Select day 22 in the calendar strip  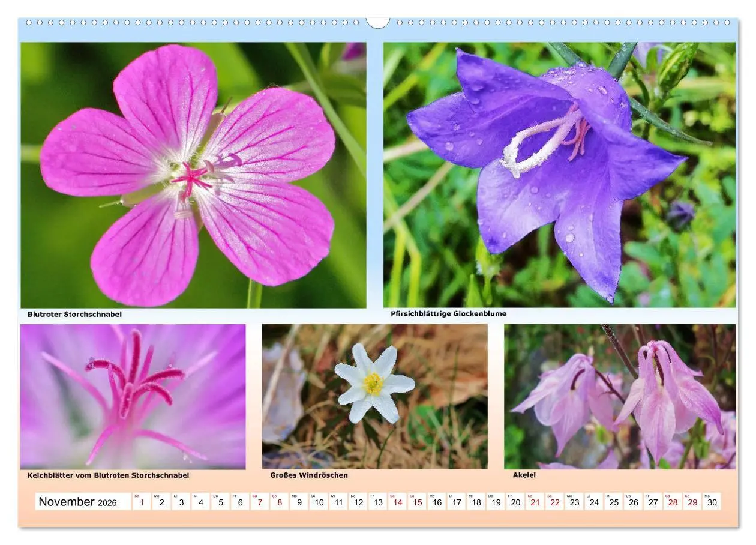[x=555, y=502]
